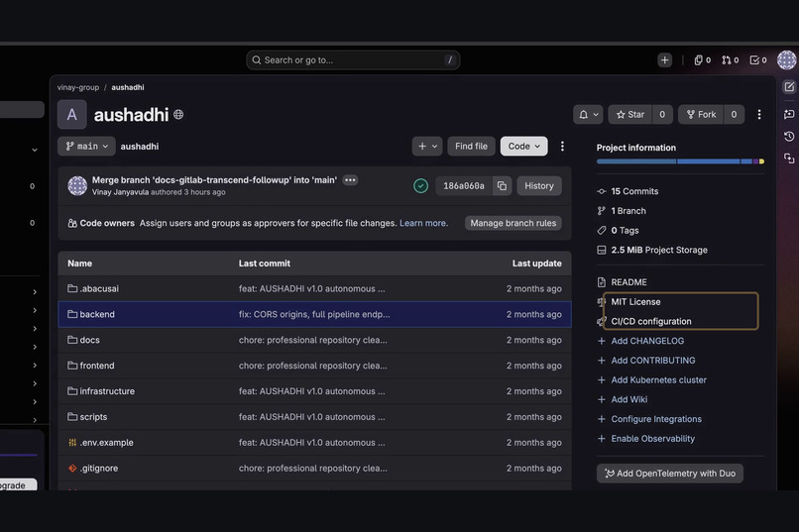Open the .abacusai folder
Screen dimensions: 799x532
click(99, 288)
